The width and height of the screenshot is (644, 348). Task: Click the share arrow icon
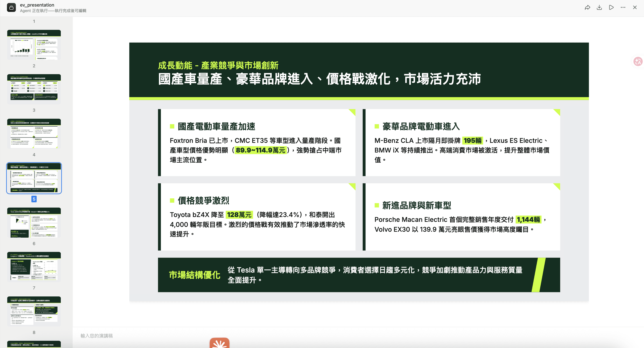[x=588, y=7]
